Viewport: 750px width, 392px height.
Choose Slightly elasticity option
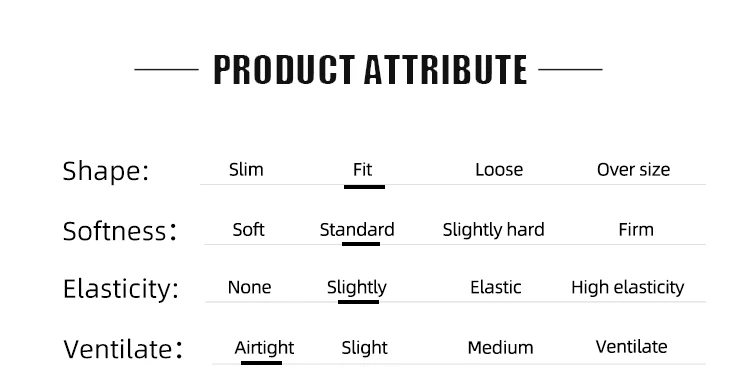pyautogui.click(x=356, y=288)
